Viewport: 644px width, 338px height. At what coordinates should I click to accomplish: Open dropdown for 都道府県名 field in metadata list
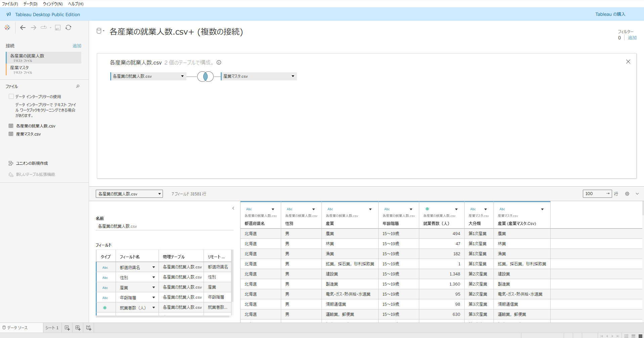coord(154,267)
